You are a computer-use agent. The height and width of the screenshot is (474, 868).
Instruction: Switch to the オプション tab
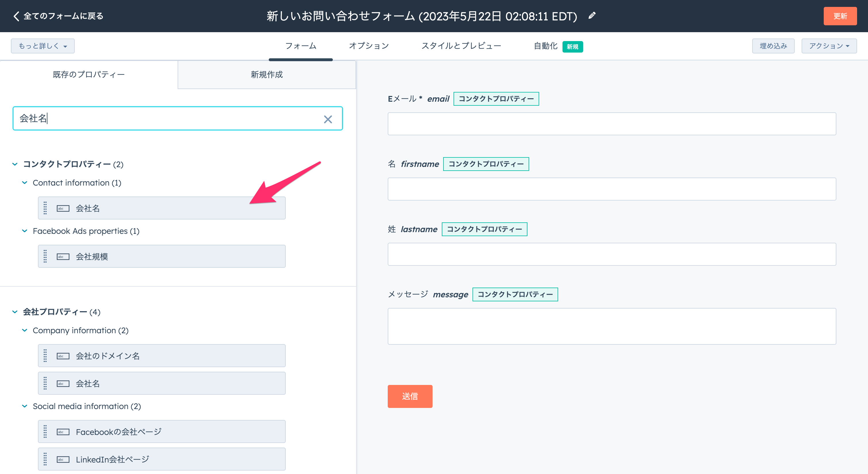point(369,46)
